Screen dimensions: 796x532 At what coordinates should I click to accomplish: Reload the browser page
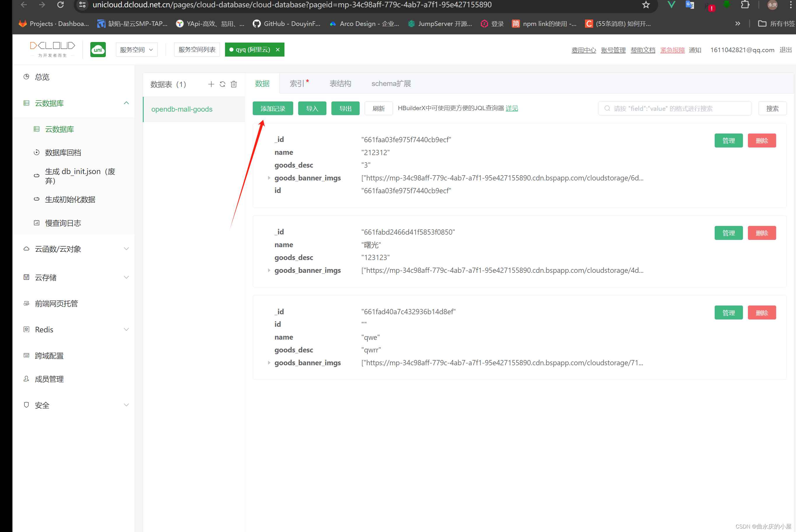60,5
